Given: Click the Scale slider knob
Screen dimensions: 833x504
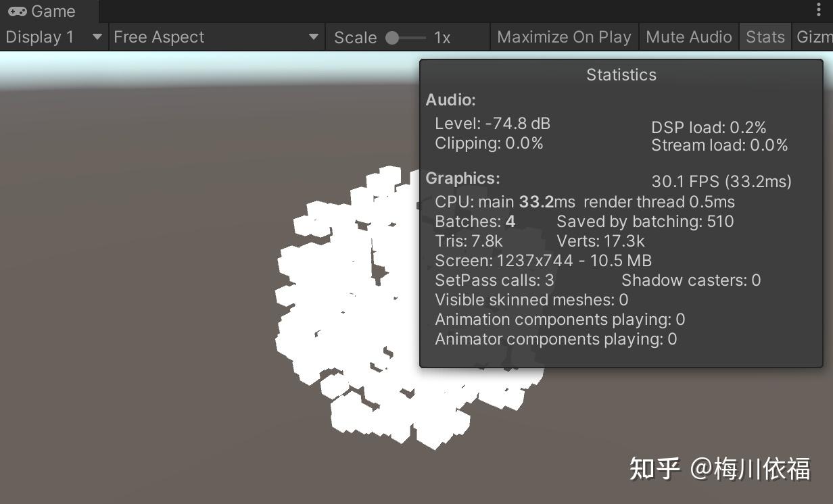Looking at the screenshot, I should [394, 37].
